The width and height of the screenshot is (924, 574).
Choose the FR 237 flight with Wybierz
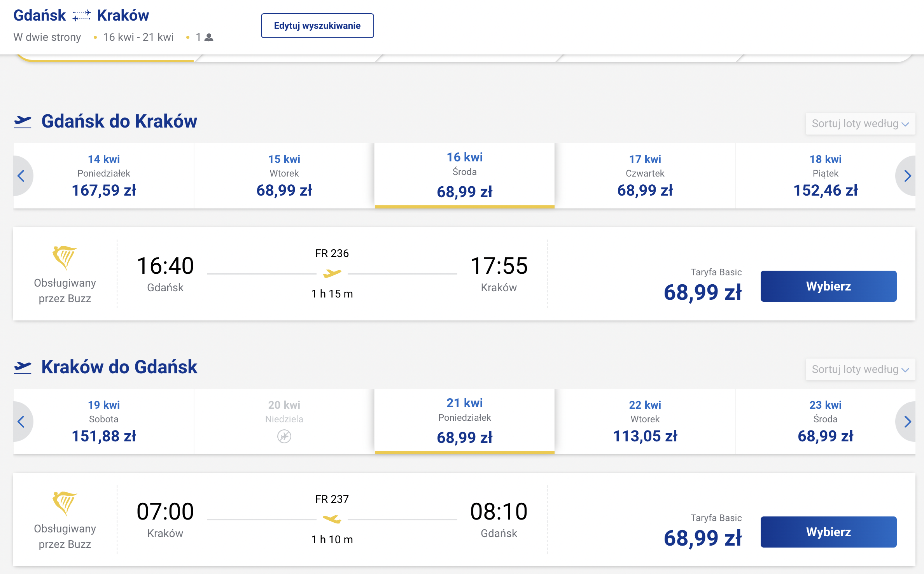coord(828,532)
